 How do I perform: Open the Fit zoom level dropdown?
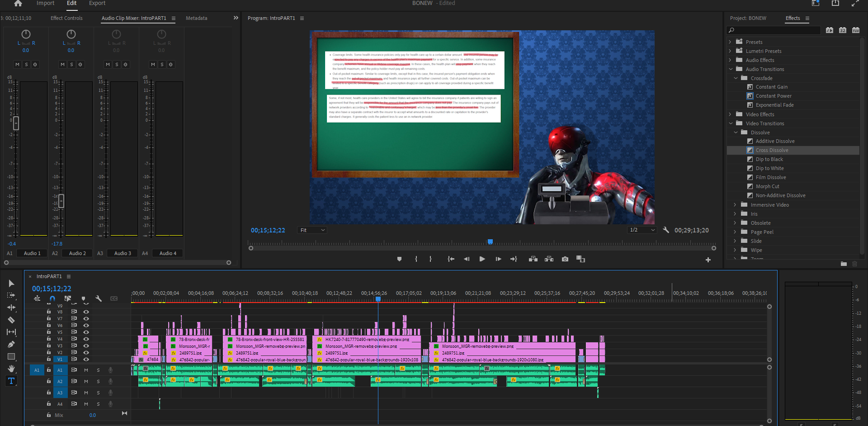coord(312,230)
